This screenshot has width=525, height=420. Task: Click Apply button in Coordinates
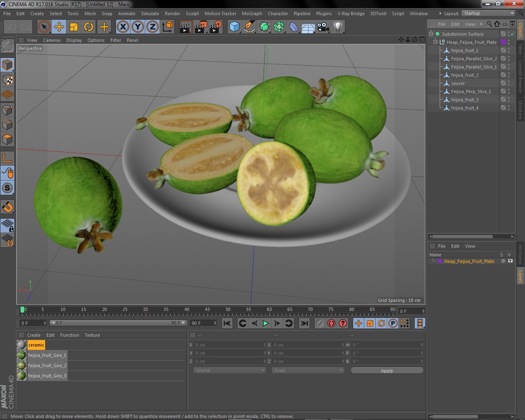pos(387,370)
